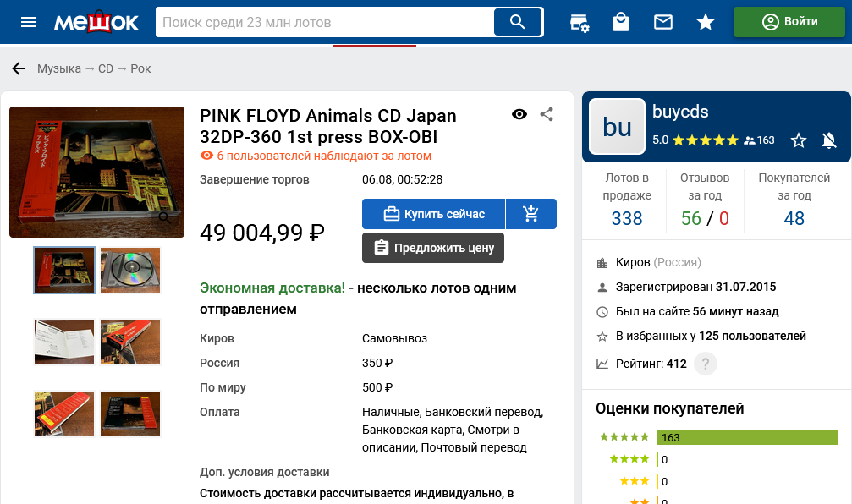Click the price 49 004,99 ₽
Screen dimensions: 852x504
(x=262, y=233)
